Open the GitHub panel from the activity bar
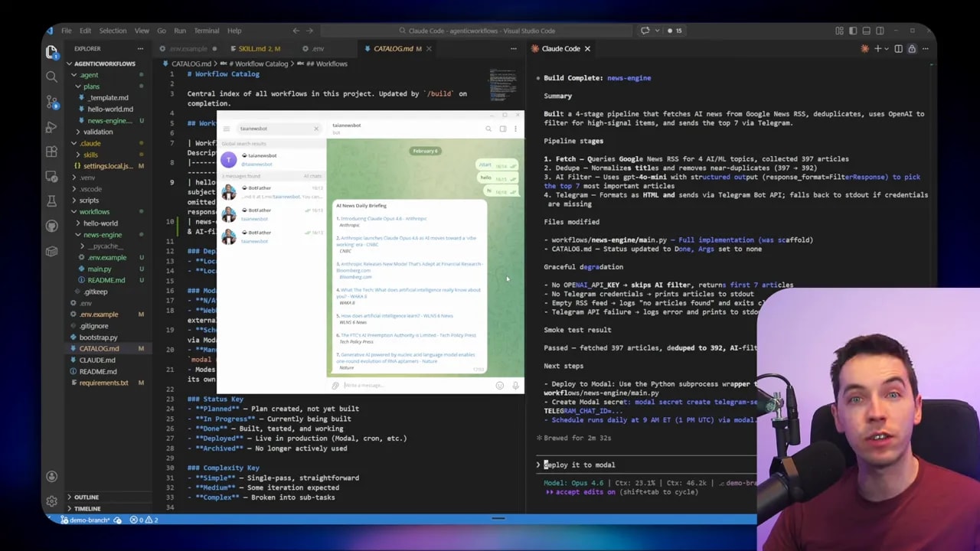 coord(51,225)
